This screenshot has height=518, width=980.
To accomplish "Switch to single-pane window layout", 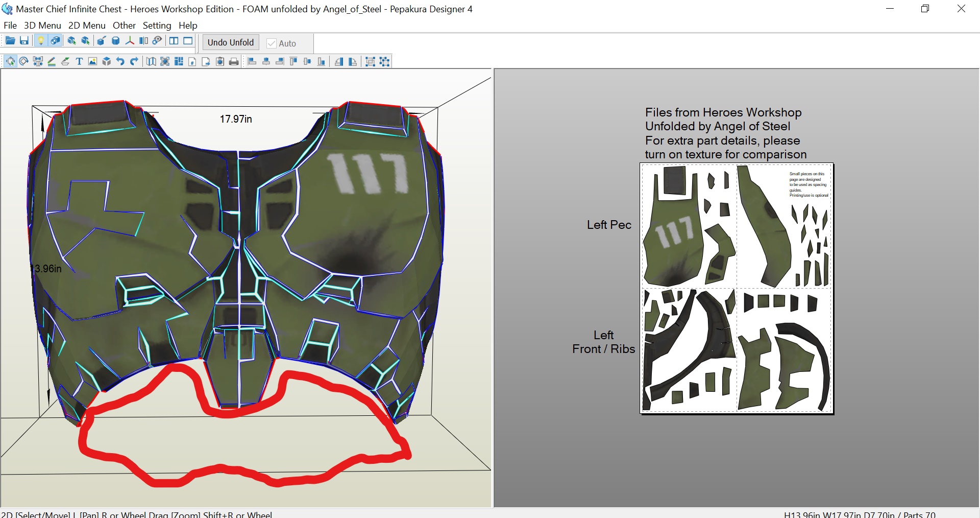I will 188,41.
